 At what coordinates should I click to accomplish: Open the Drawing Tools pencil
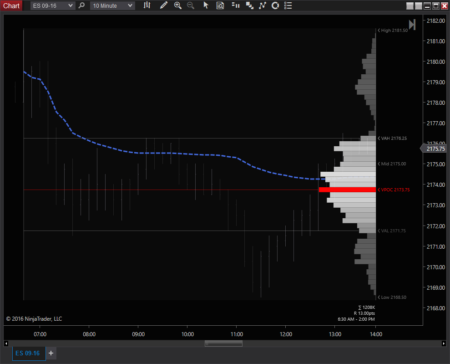tap(163, 5)
